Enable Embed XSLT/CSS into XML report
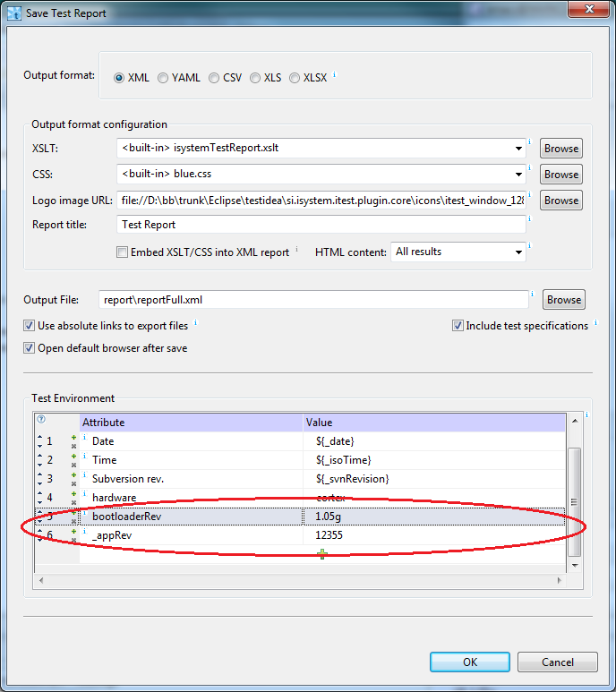Viewport: 616px width, 692px height. pos(123,252)
